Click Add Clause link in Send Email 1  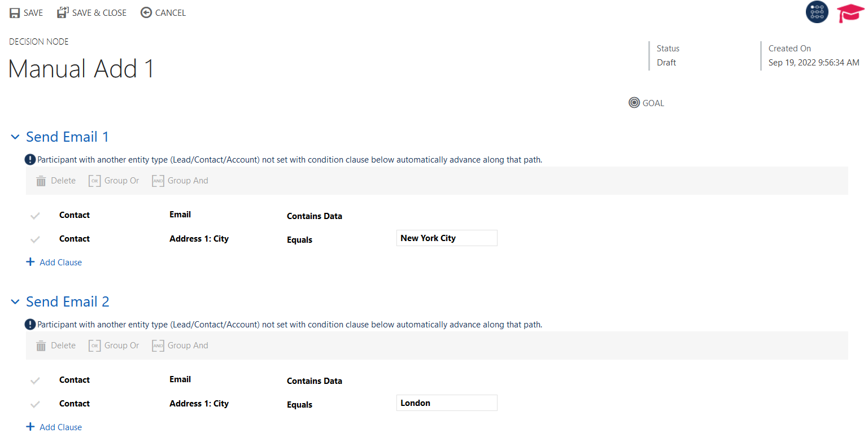[60, 263]
